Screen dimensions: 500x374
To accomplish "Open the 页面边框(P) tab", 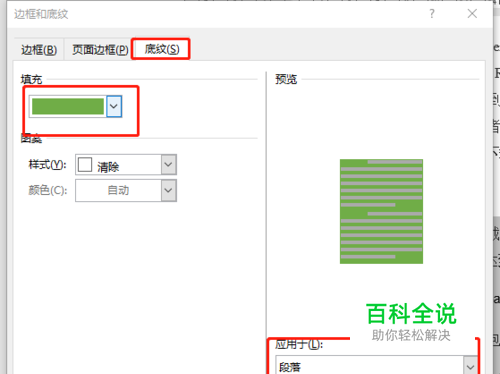I will click(x=100, y=50).
